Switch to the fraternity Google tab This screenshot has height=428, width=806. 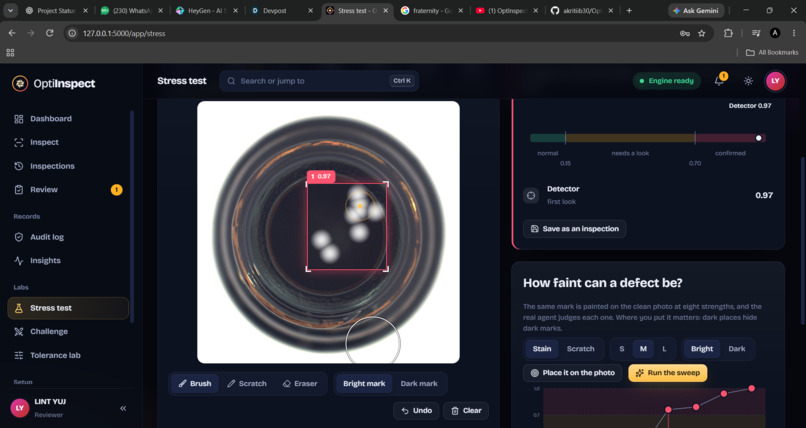(432, 10)
